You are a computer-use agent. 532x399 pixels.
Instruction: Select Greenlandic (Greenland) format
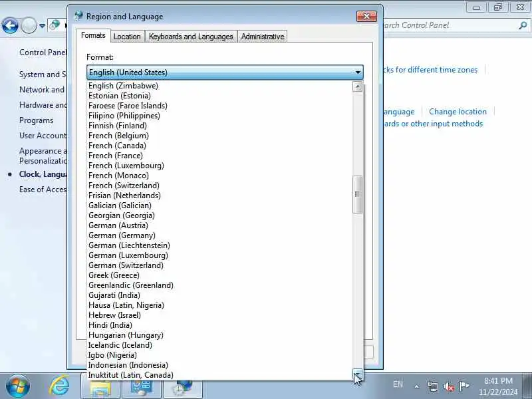[x=220, y=285]
